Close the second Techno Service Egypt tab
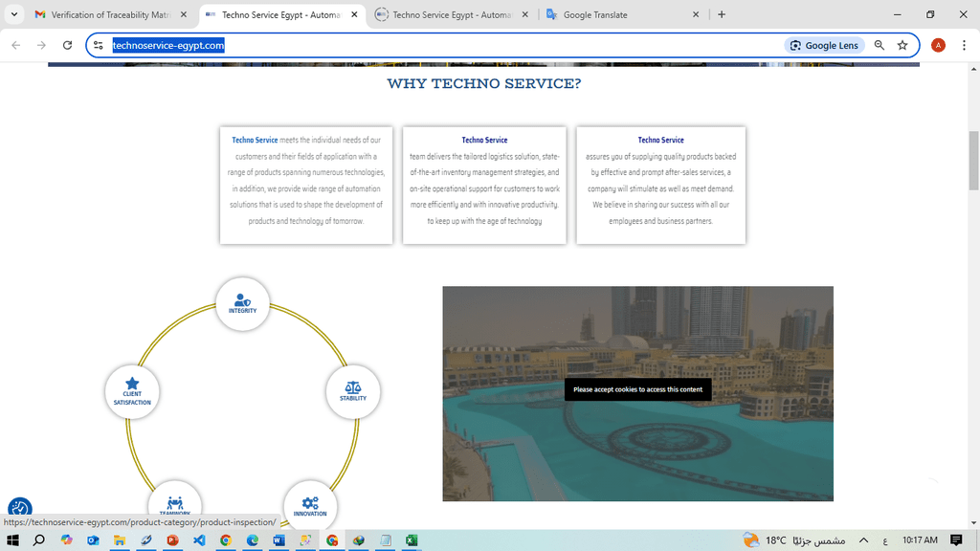Viewport: 980px width, 551px height. 525,14
